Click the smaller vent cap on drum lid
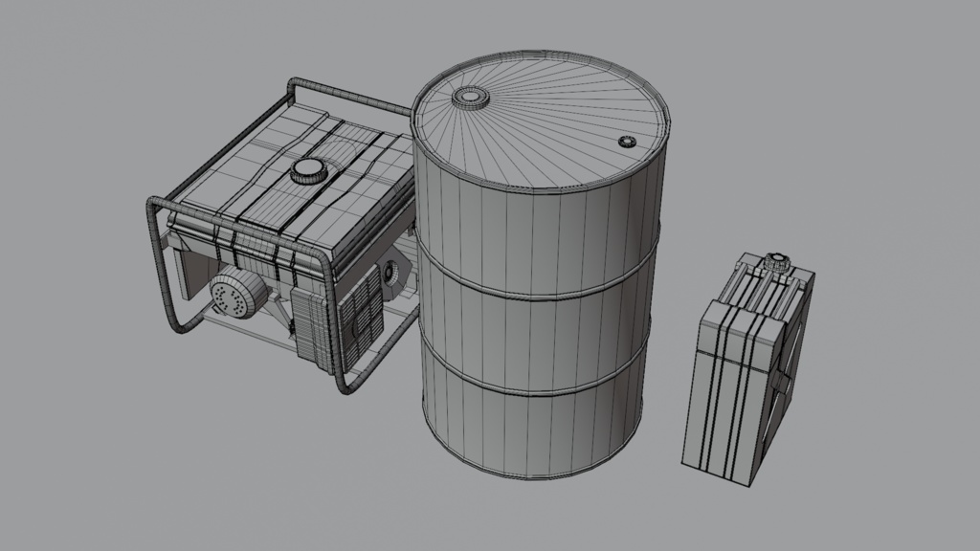The width and height of the screenshot is (980, 551). [x=627, y=142]
